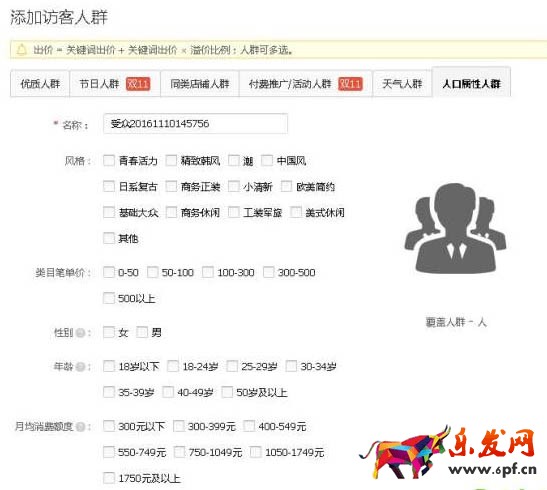The image size is (547, 490).
Task: Check the 日系复古 checkbox
Action: [x=109, y=186]
